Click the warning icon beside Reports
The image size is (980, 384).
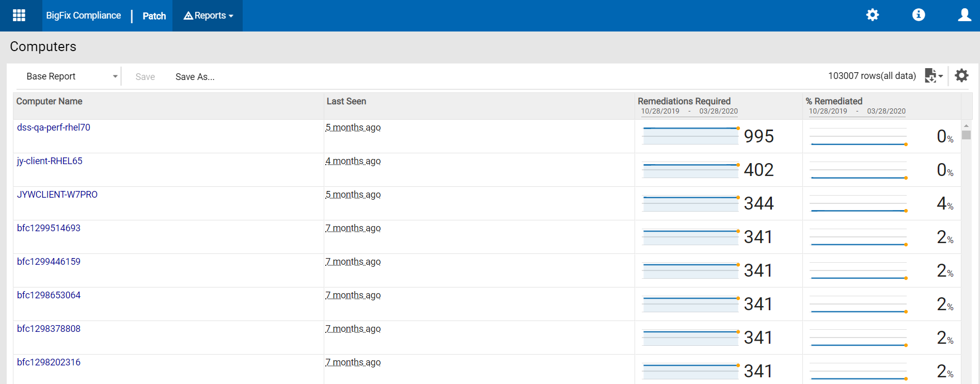[188, 16]
